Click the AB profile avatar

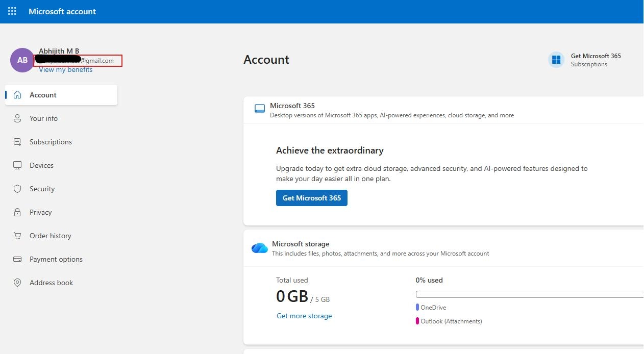coord(22,60)
